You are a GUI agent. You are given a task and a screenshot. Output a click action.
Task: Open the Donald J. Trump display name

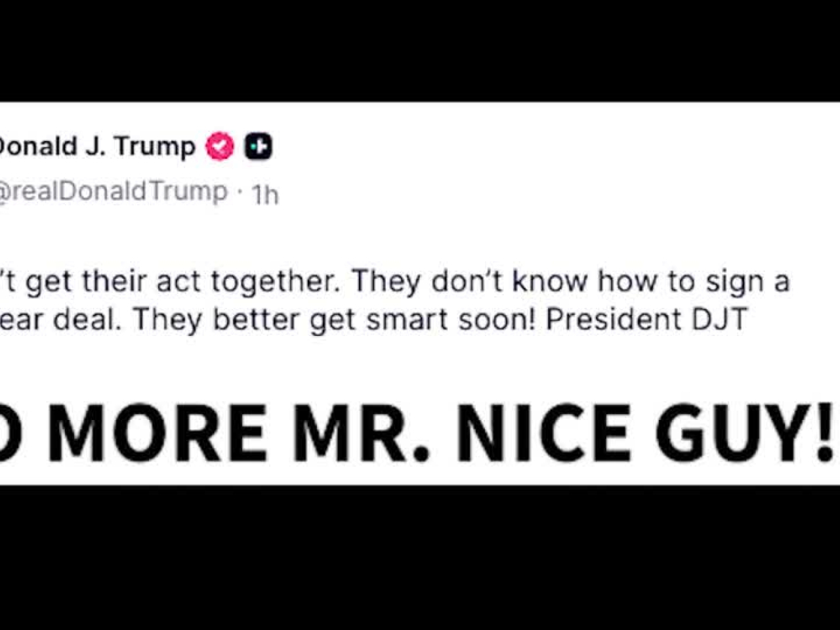pos(97,146)
